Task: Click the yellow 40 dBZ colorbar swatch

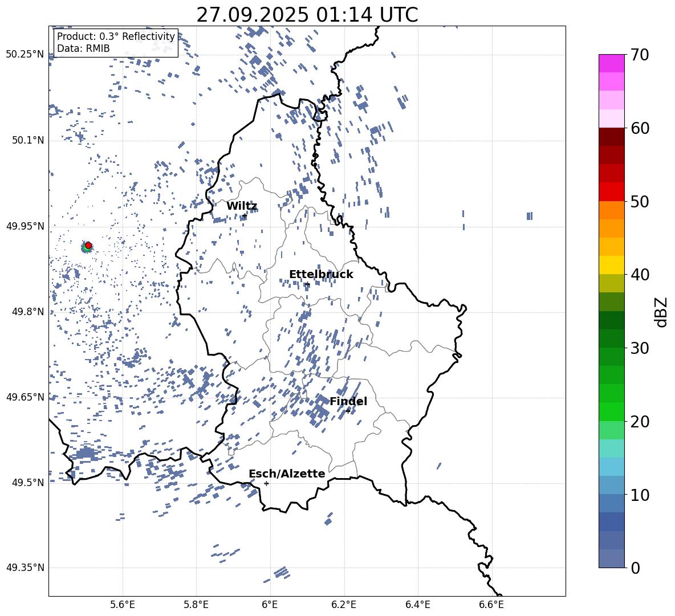Action: pos(612,265)
